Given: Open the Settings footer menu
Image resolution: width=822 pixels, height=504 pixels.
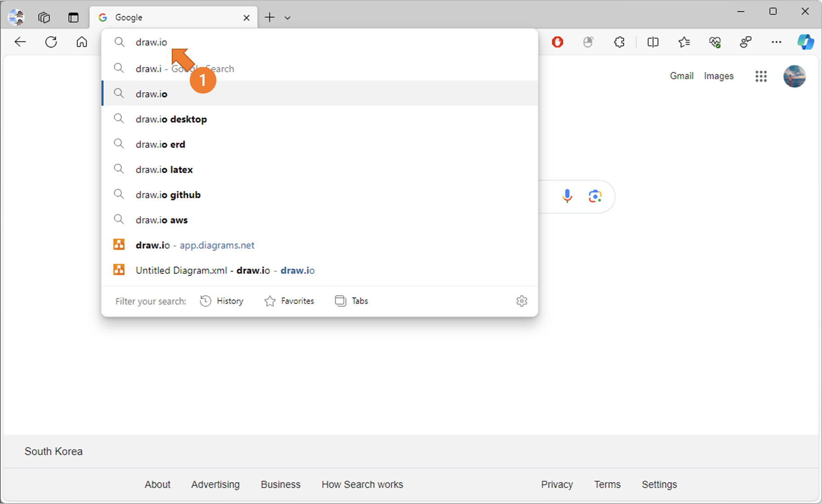Looking at the screenshot, I should point(659,485).
